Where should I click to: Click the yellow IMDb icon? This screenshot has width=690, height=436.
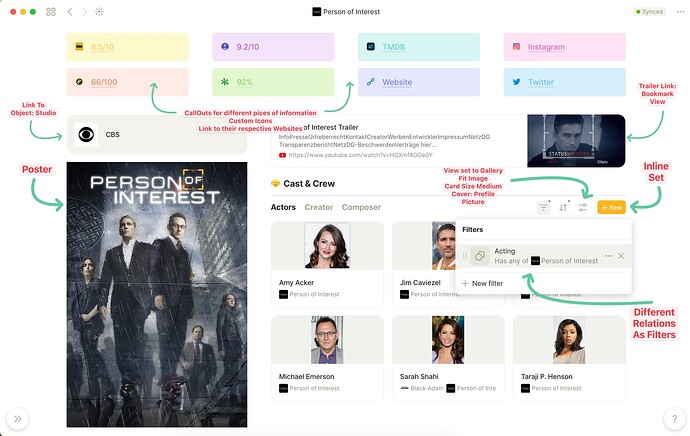point(79,47)
